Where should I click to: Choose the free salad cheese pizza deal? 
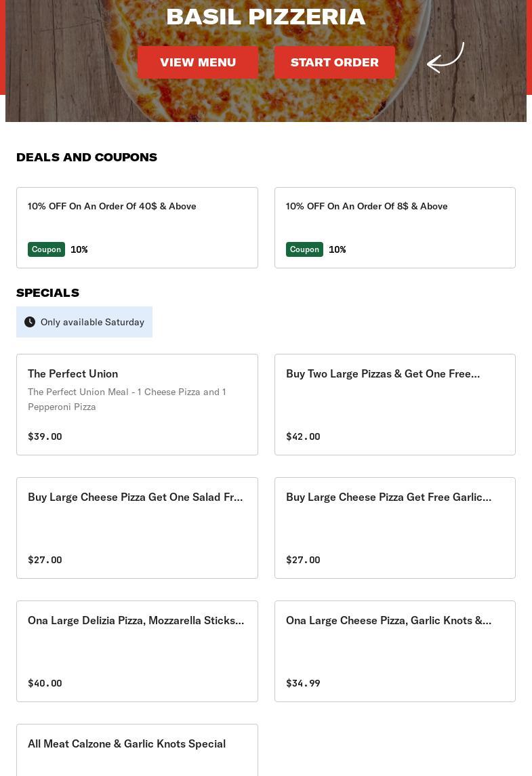(x=137, y=527)
